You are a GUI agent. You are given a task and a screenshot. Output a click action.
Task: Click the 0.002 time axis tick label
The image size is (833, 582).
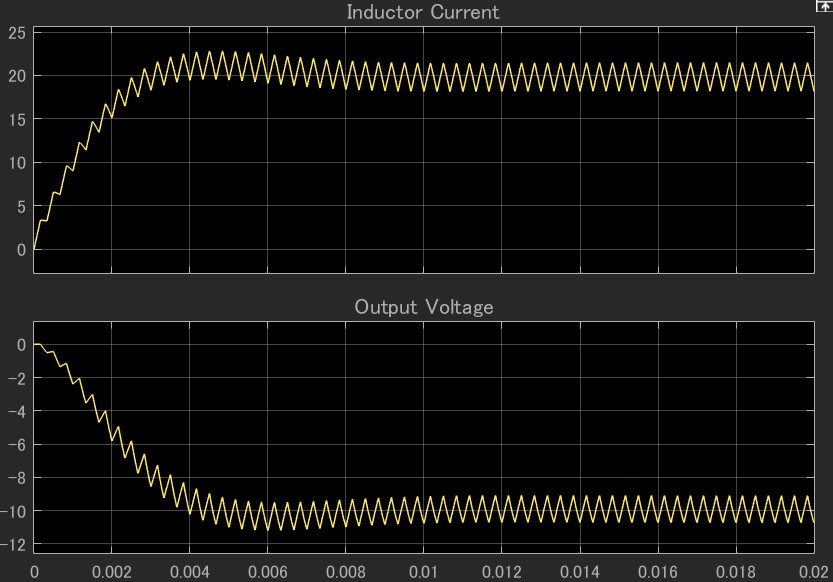click(x=112, y=571)
